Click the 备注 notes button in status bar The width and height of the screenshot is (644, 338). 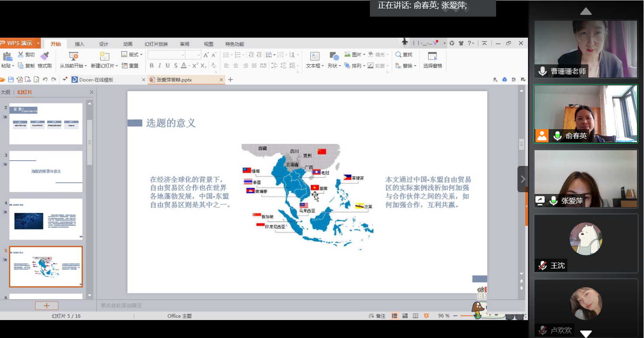377,316
